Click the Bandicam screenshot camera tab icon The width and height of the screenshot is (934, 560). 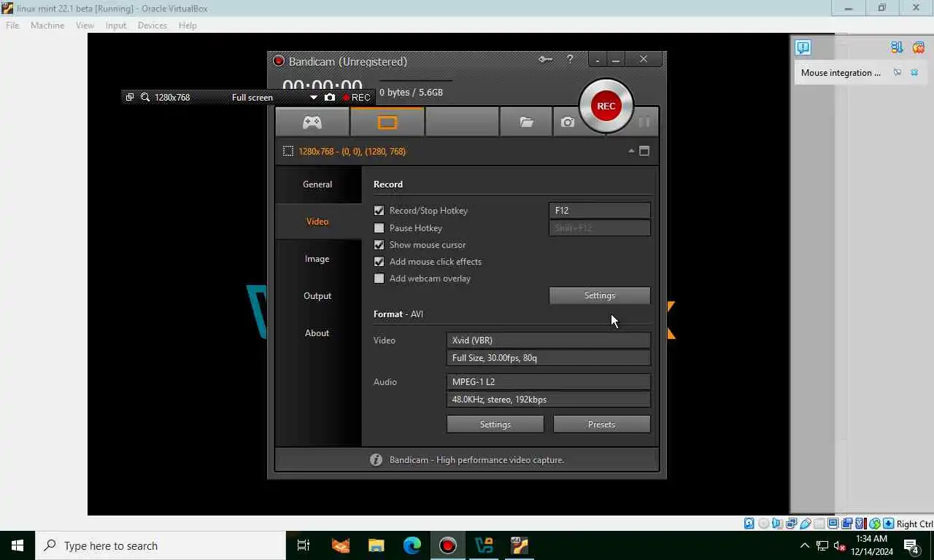(568, 122)
